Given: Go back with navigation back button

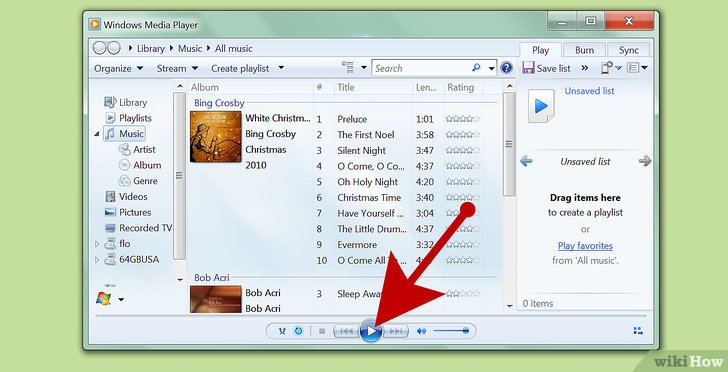Looking at the screenshot, I should pos(99,48).
